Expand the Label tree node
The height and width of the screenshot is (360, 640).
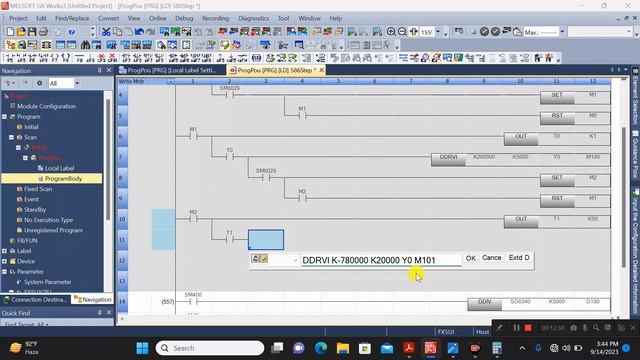click(4, 251)
